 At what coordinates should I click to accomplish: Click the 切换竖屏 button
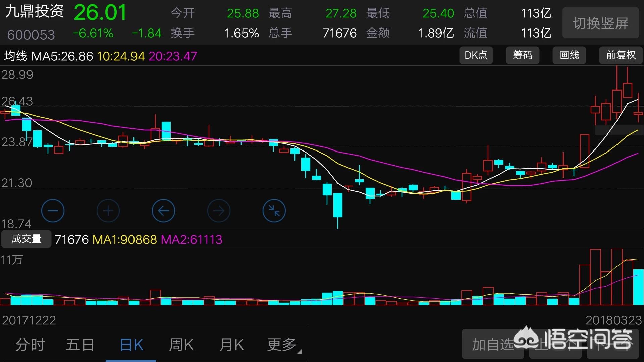(x=600, y=23)
